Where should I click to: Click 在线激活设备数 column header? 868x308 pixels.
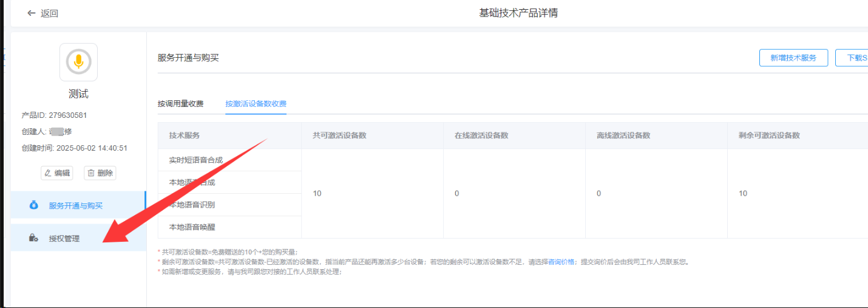pos(514,135)
